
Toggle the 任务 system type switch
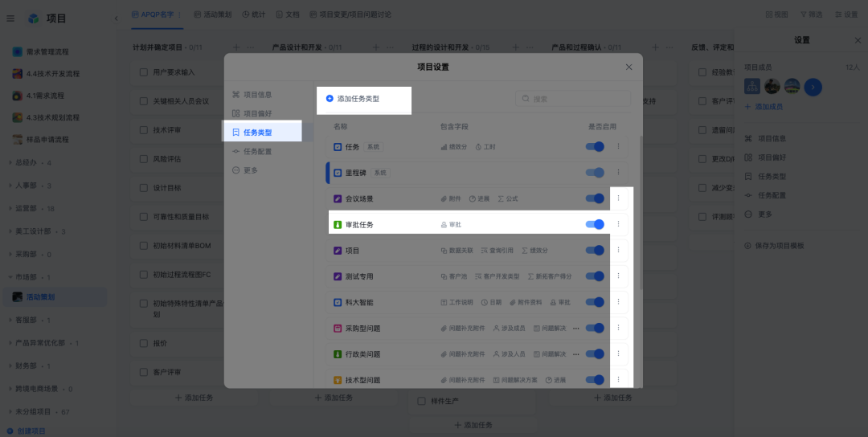click(595, 146)
